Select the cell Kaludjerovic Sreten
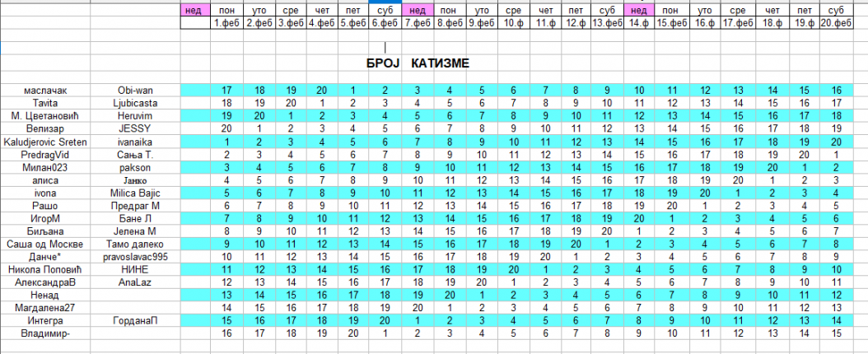Image resolution: width=868 pixels, height=354 pixels. click(45, 142)
